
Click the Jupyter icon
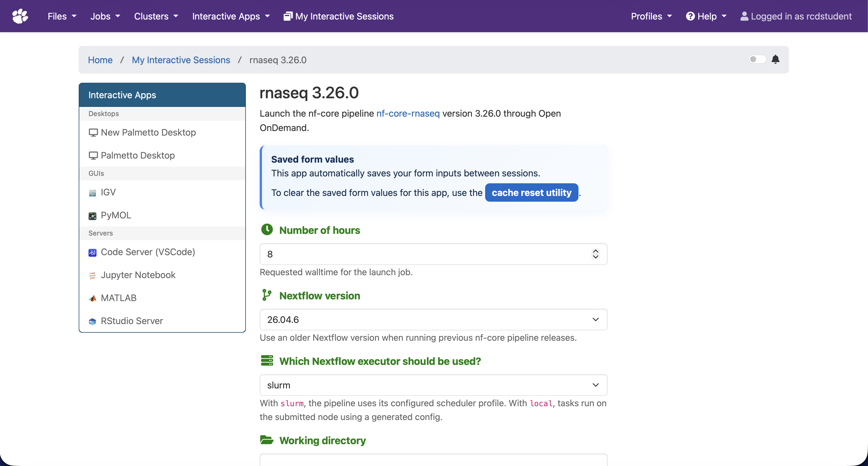[92, 275]
